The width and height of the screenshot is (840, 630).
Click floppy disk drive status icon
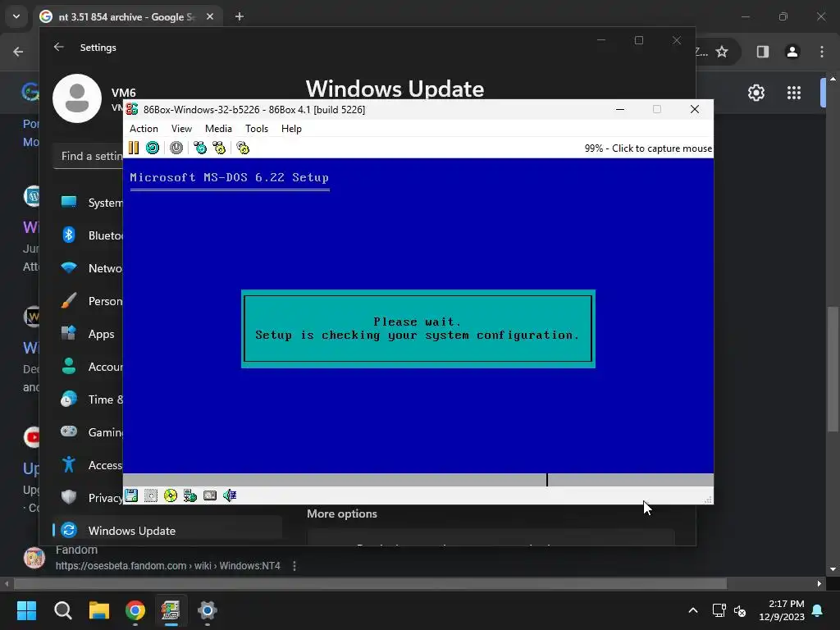pyautogui.click(x=131, y=495)
